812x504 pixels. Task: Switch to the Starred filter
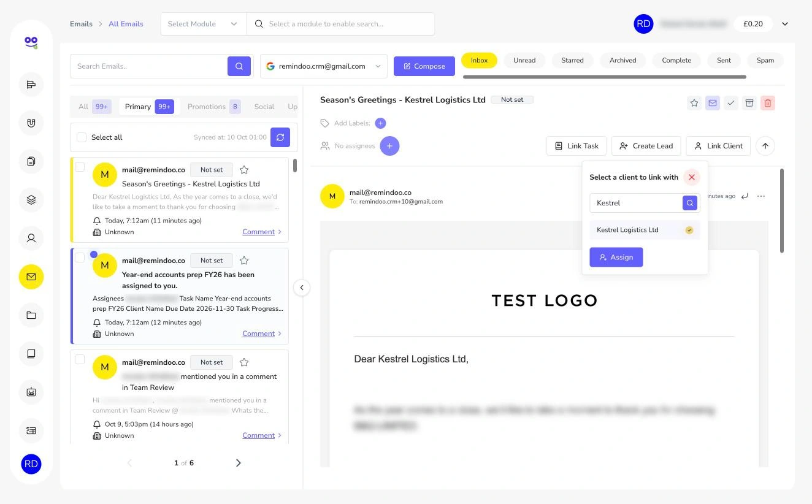click(572, 60)
